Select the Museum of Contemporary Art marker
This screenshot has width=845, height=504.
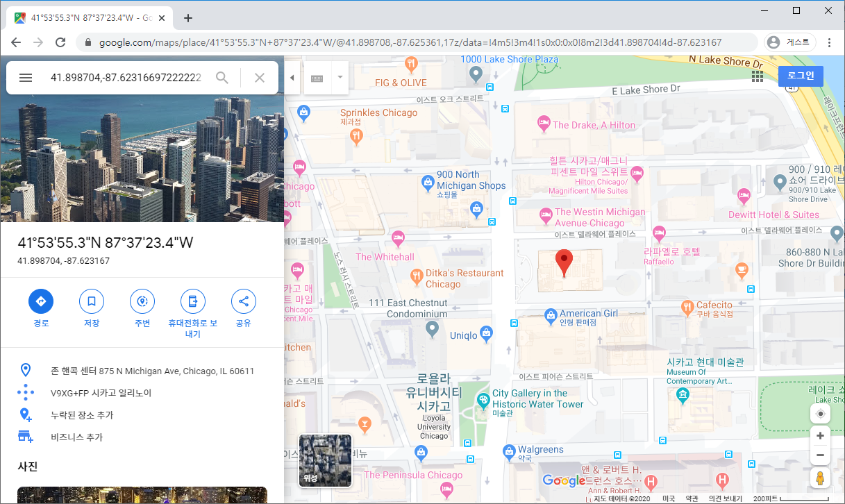[683, 396]
